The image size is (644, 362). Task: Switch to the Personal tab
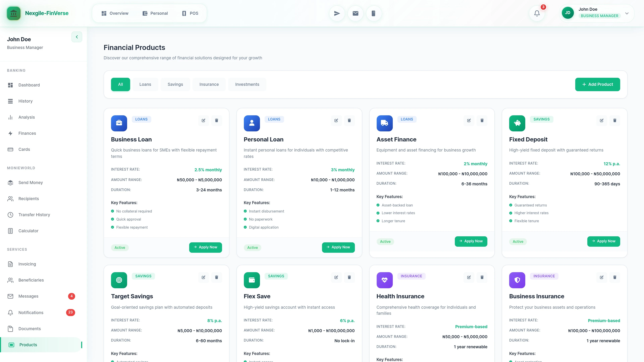click(155, 13)
